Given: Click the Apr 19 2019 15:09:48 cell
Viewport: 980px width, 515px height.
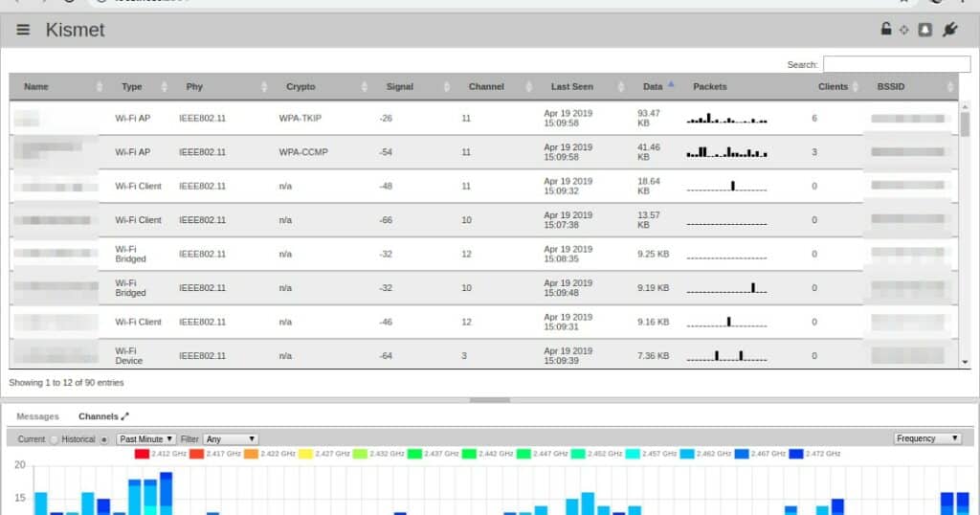Looking at the screenshot, I should click(x=568, y=287).
